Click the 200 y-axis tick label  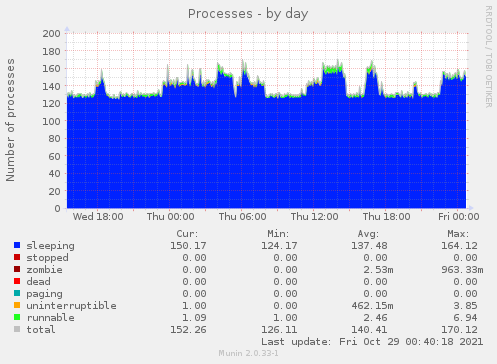click(x=51, y=34)
